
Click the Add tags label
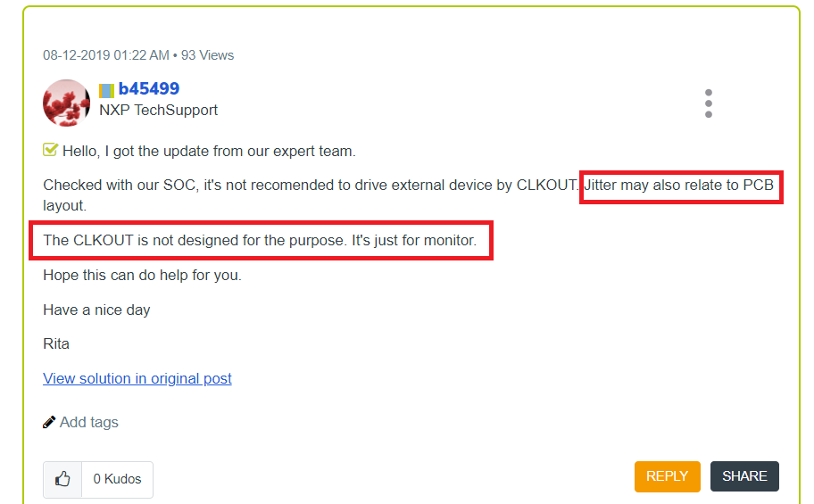[x=89, y=422]
